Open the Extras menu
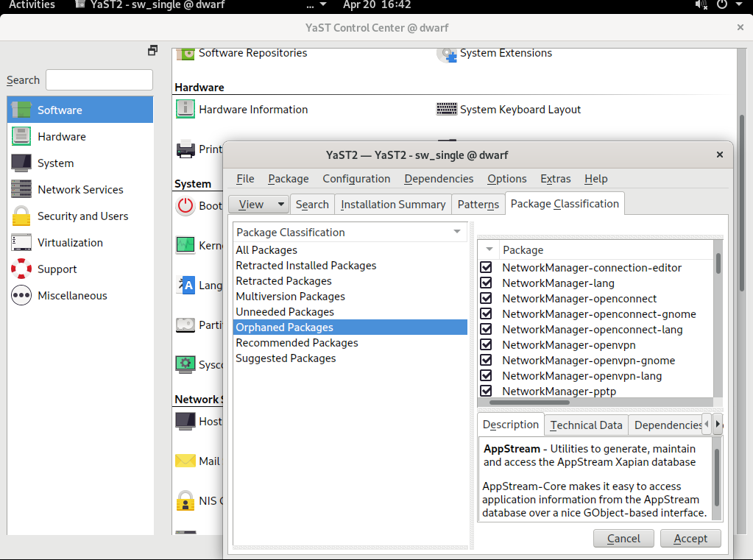The image size is (753, 560). point(555,179)
